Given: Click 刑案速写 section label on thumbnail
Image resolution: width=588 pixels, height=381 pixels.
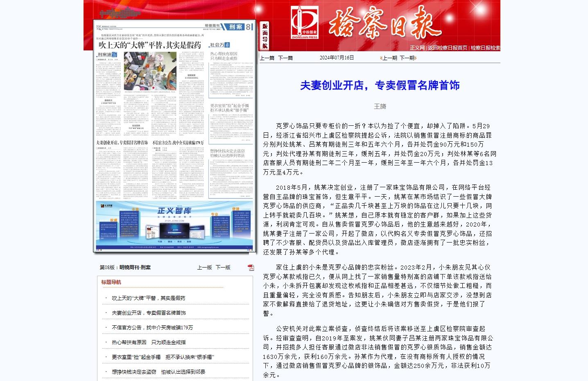Looking at the screenshot, I should pos(107,54).
